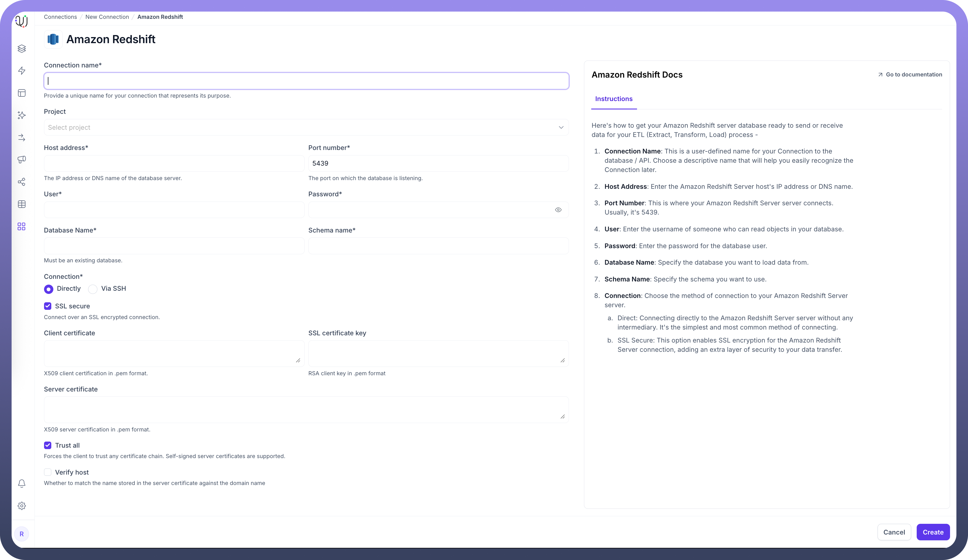Go to New Connection breadcrumb
The width and height of the screenshot is (968, 560).
(107, 17)
